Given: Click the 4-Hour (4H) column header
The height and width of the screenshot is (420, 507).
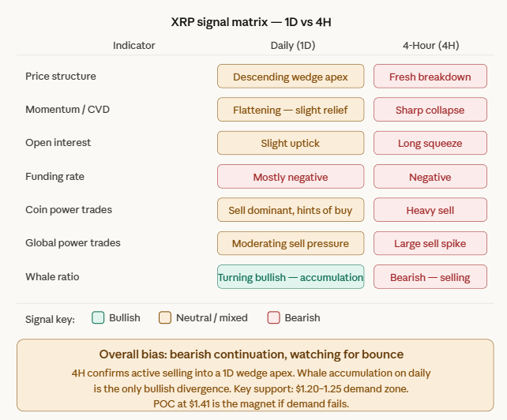Looking at the screenshot, I should tap(430, 46).
